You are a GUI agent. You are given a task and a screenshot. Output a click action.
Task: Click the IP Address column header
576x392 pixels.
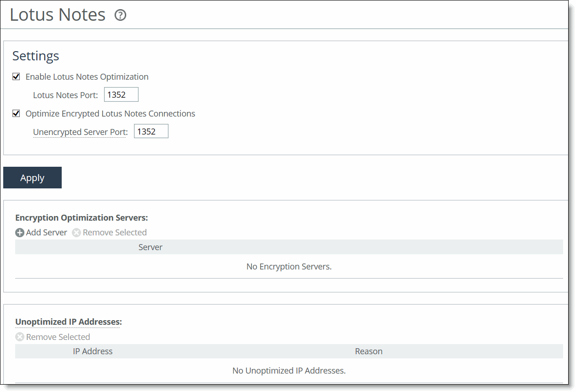[x=93, y=351]
